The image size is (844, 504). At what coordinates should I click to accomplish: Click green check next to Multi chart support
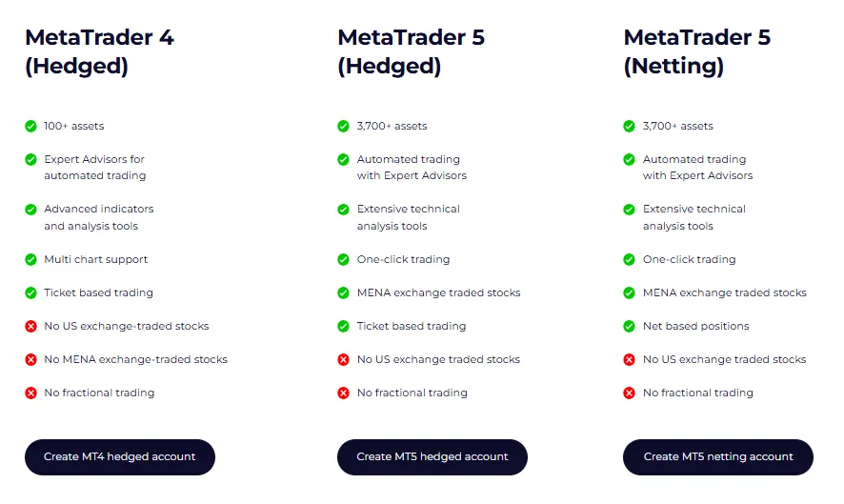[x=31, y=259]
